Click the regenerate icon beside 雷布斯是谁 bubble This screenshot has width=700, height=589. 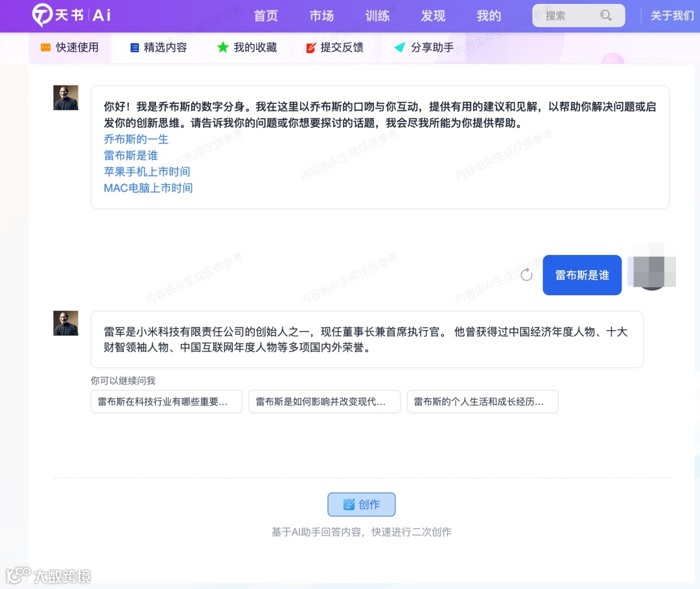527,274
